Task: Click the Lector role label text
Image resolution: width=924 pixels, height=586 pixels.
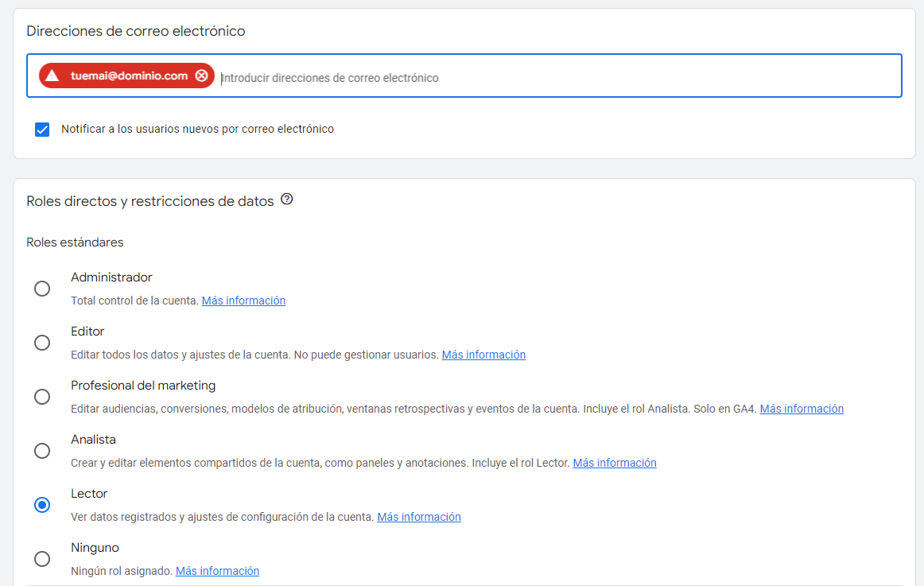Action: click(87, 493)
